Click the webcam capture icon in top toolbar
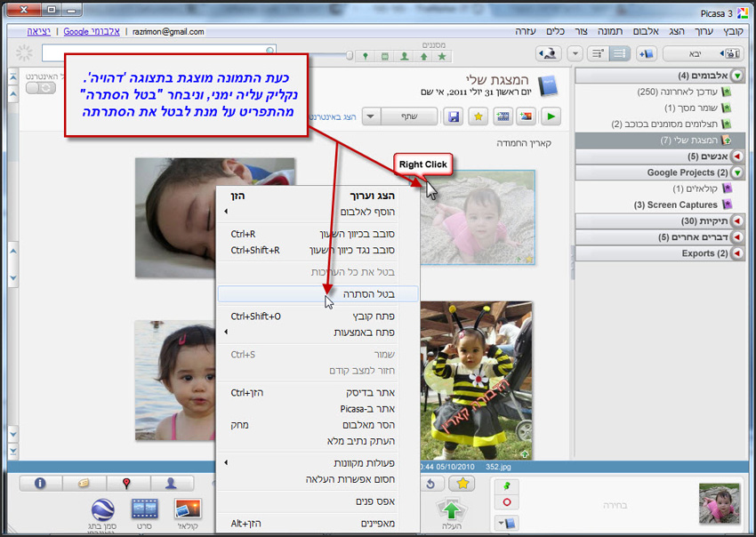Viewport: 756px width, 537px height. point(549,53)
